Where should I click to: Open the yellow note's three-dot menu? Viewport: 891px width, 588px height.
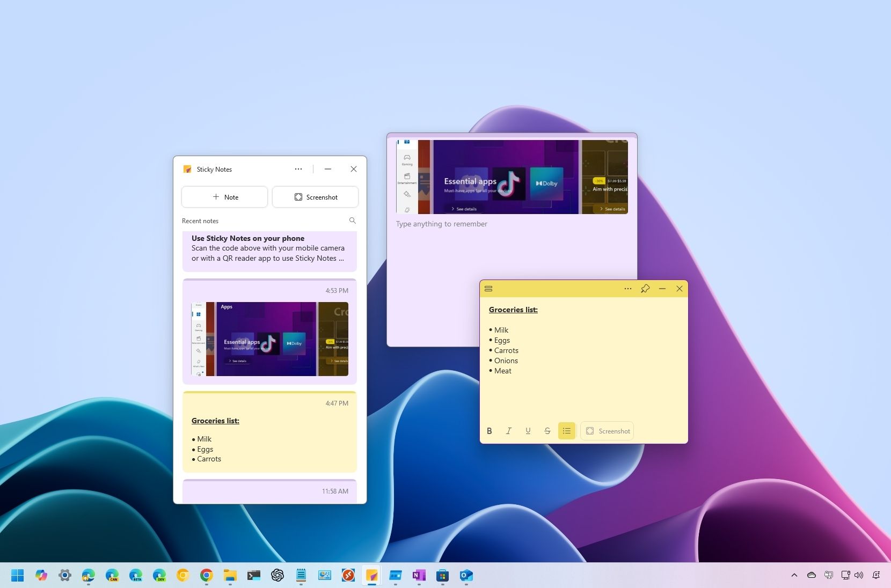tap(627, 289)
